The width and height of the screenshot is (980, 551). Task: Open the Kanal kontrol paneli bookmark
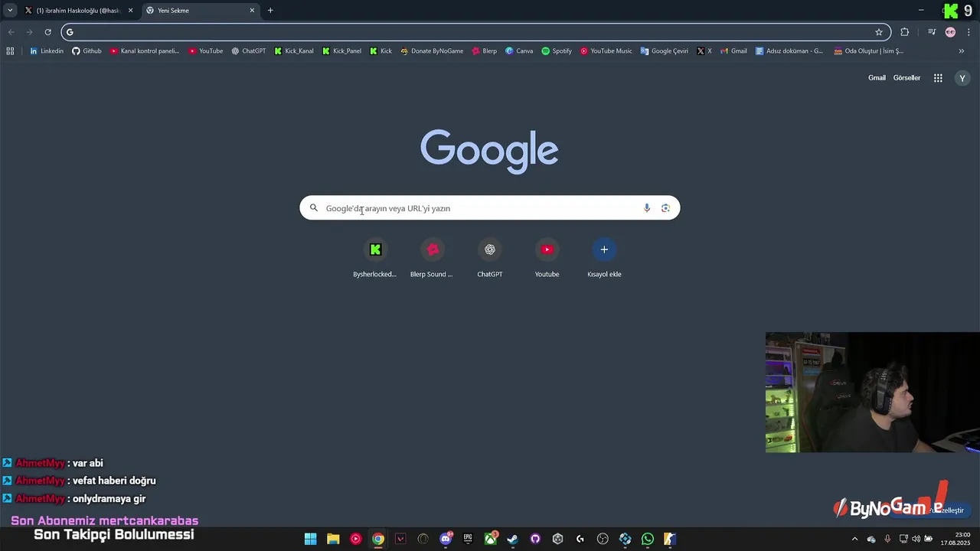click(145, 51)
